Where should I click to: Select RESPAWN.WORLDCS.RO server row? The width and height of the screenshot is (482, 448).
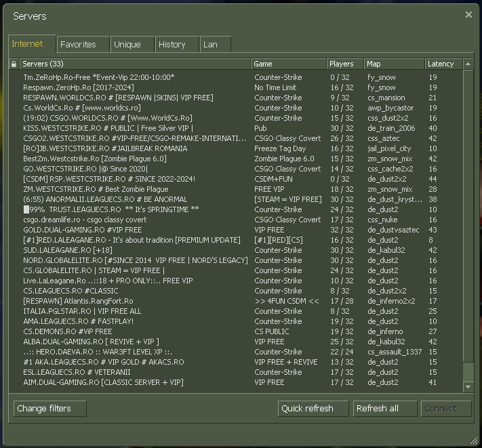point(236,98)
